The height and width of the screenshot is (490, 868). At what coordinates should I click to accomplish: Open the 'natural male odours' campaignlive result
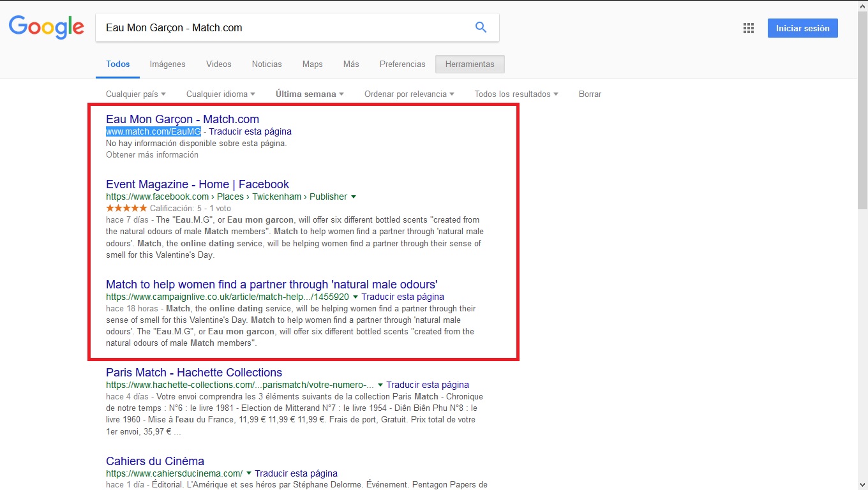[272, 285]
